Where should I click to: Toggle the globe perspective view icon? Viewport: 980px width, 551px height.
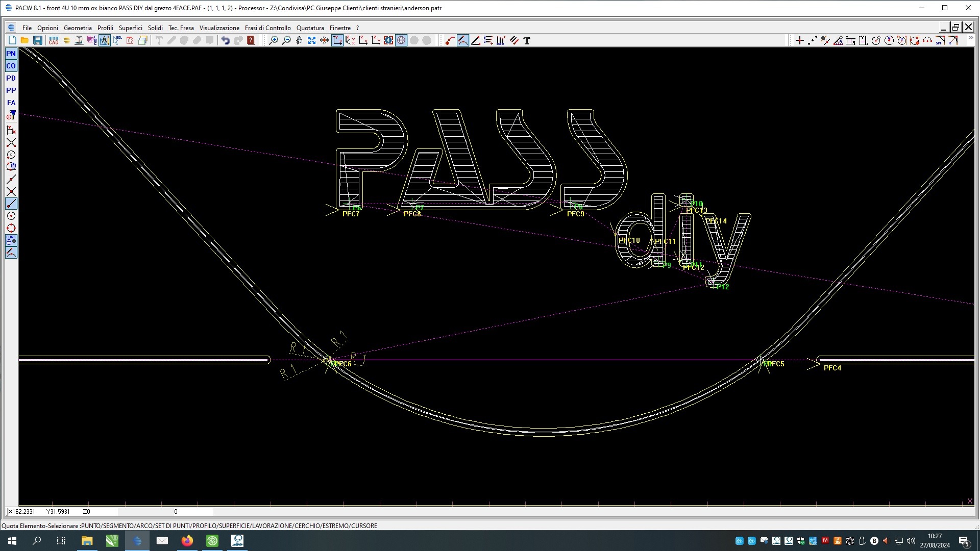point(401,40)
